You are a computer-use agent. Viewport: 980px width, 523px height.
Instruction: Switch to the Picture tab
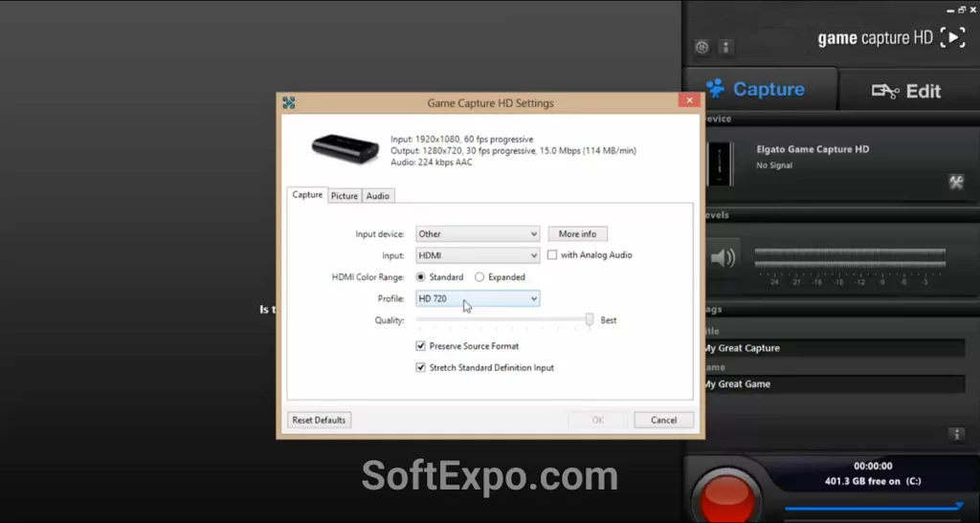[x=345, y=196]
